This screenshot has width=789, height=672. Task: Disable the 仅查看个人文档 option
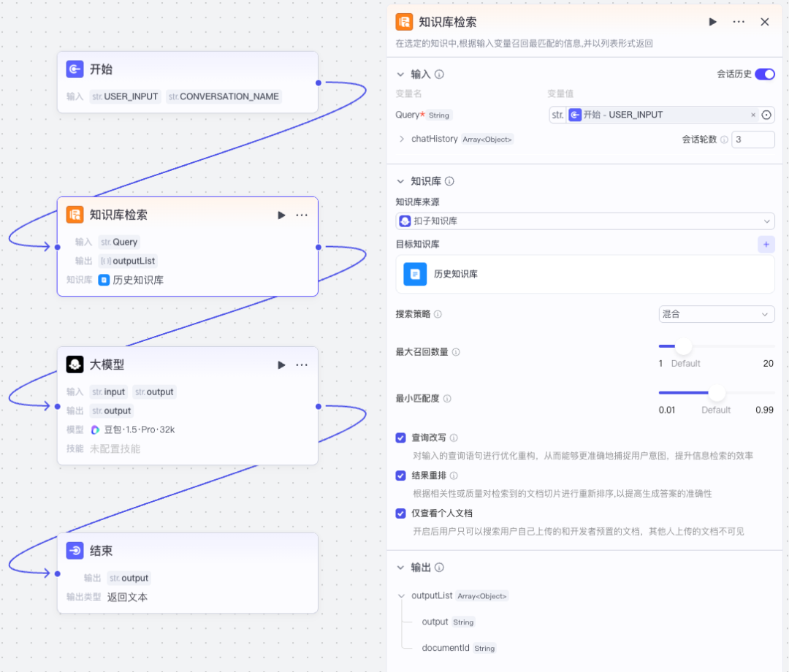tap(400, 513)
